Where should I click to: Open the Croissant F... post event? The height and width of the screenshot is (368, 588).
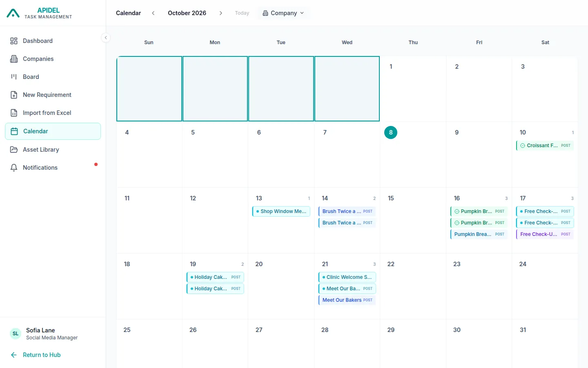pyautogui.click(x=545, y=146)
